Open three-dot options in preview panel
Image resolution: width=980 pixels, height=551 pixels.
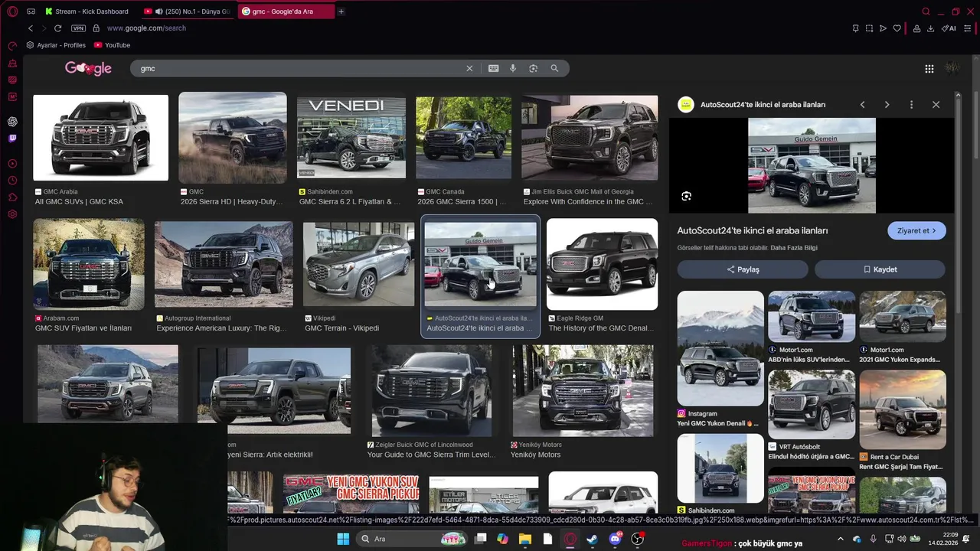(x=911, y=105)
